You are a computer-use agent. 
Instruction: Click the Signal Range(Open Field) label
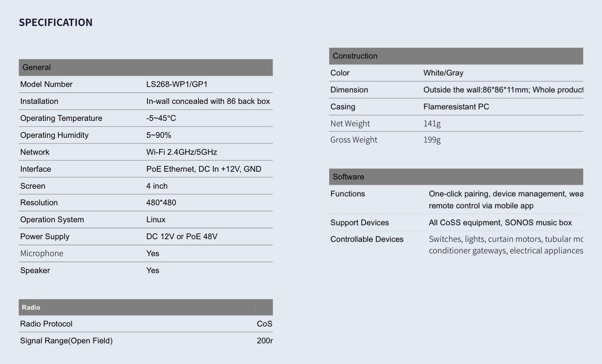tap(66, 341)
